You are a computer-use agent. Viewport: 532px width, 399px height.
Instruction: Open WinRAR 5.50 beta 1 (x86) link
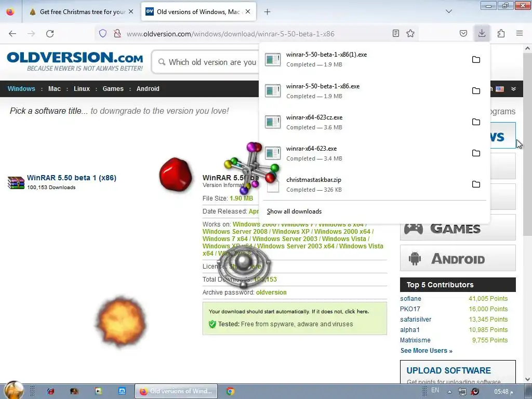[x=72, y=178]
